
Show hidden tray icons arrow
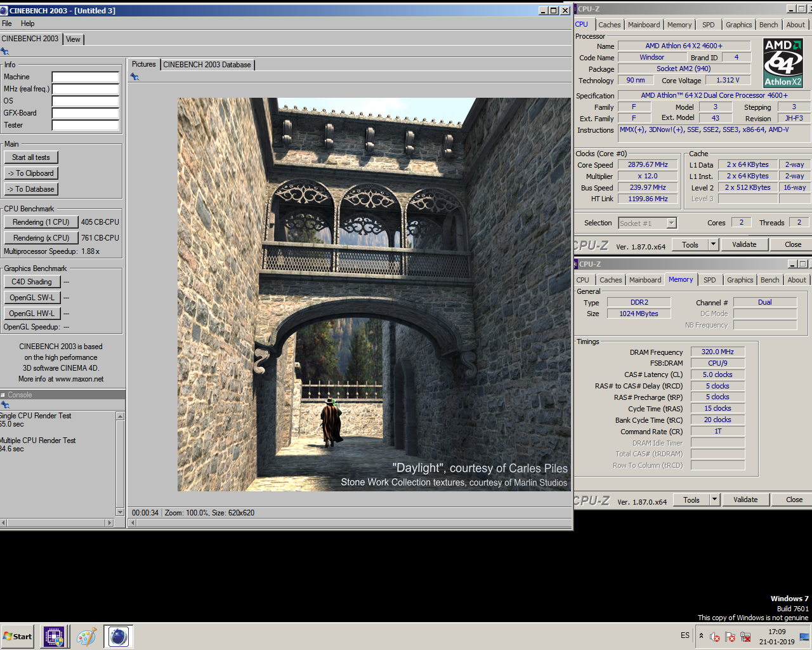pos(701,635)
